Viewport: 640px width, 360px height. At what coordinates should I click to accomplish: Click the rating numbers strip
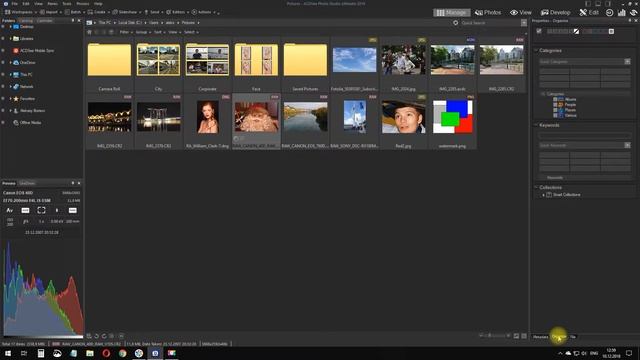click(560, 31)
